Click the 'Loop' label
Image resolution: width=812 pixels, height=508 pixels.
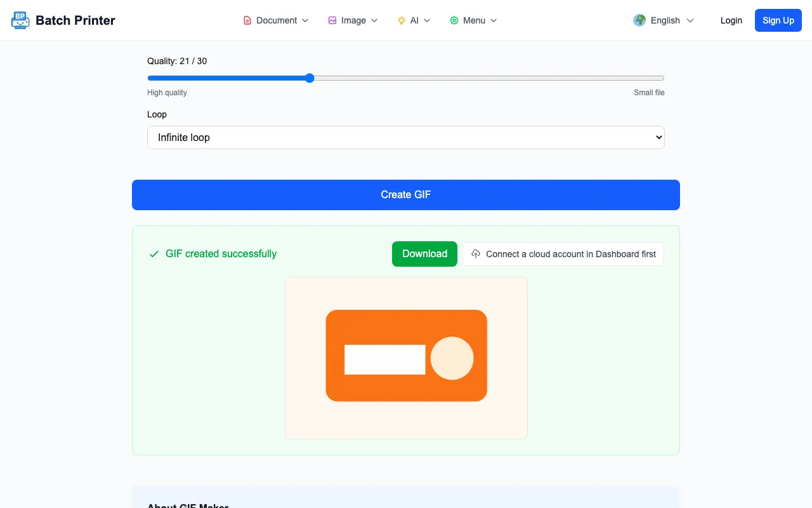157,114
